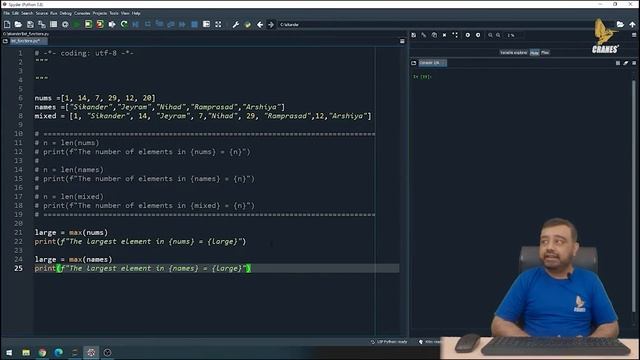This screenshot has height=360, width=640.
Task: Click LSP Python ready status
Action: coord(389,342)
